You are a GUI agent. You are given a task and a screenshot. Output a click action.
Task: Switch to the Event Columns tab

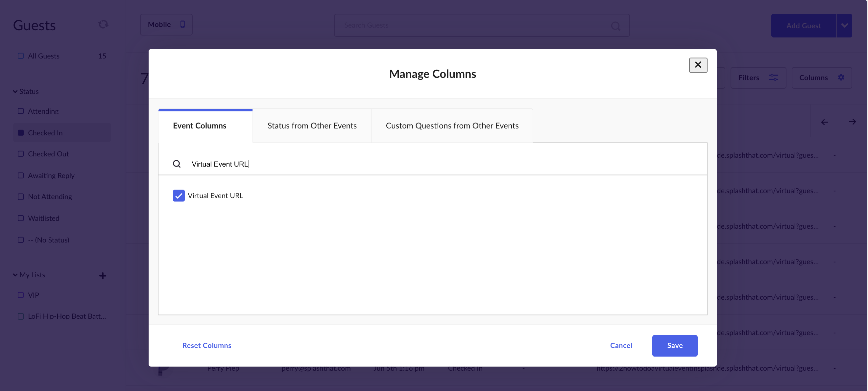point(205,126)
